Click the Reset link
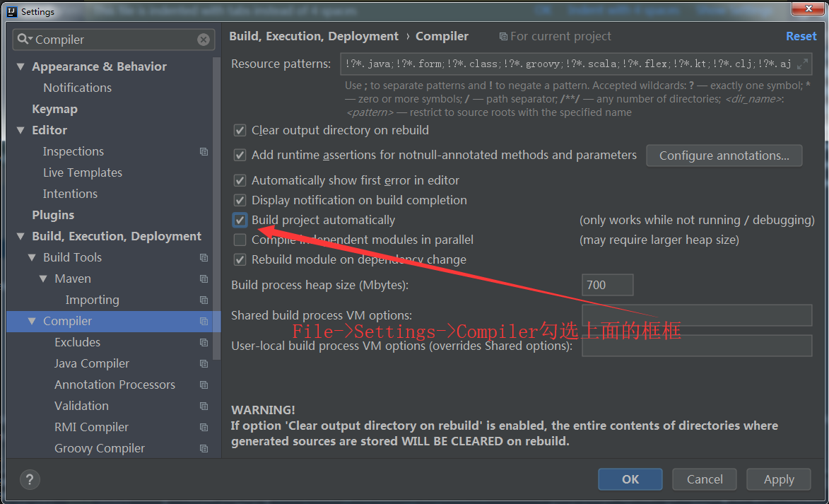This screenshot has height=504, width=829. click(x=801, y=36)
